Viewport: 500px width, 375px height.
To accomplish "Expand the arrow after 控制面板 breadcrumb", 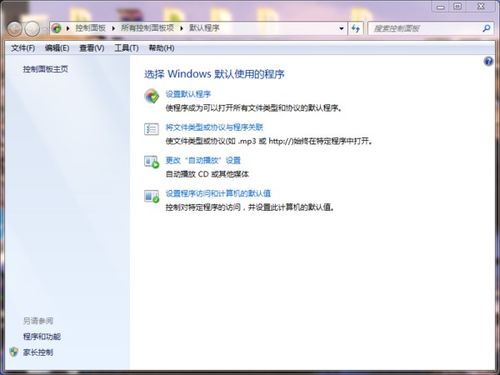I will pos(113,29).
